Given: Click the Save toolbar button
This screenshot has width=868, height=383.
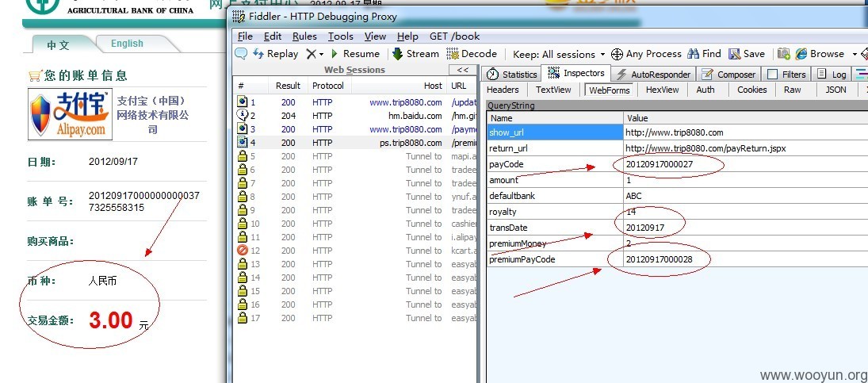Looking at the screenshot, I should (x=747, y=54).
